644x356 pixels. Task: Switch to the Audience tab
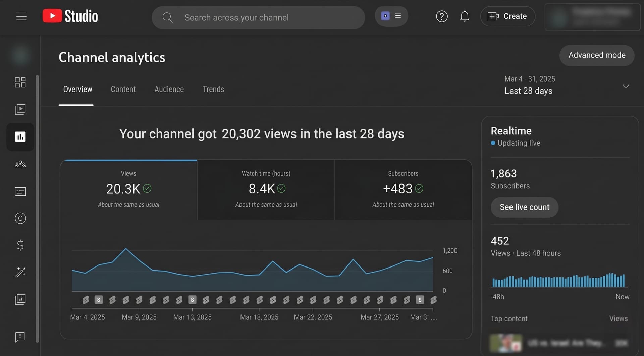pos(169,89)
